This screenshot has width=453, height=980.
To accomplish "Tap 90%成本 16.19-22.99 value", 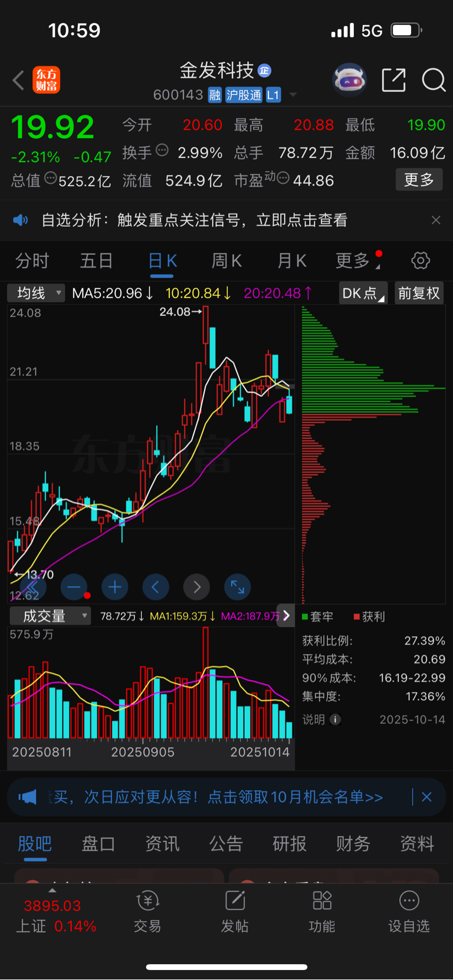I will [412, 678].
